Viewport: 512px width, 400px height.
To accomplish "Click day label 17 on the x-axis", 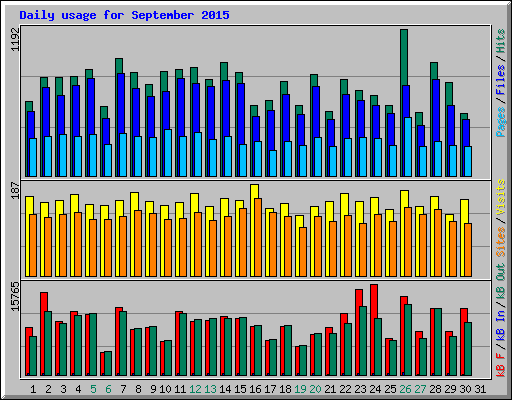I will click(270, 389).
